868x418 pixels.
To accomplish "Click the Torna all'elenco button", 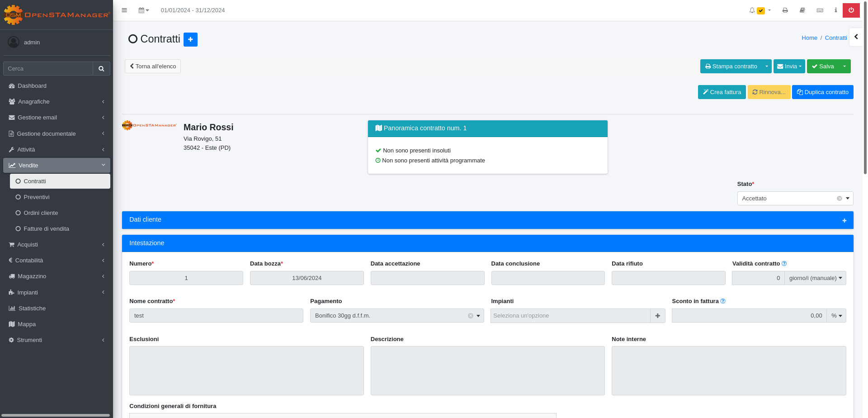I will click(x=153, y=66).
